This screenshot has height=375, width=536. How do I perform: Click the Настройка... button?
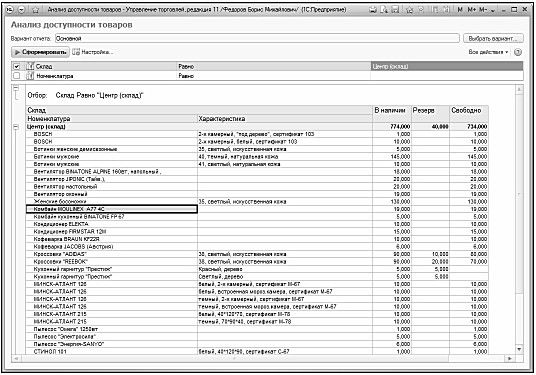click(x=93, y=52)
